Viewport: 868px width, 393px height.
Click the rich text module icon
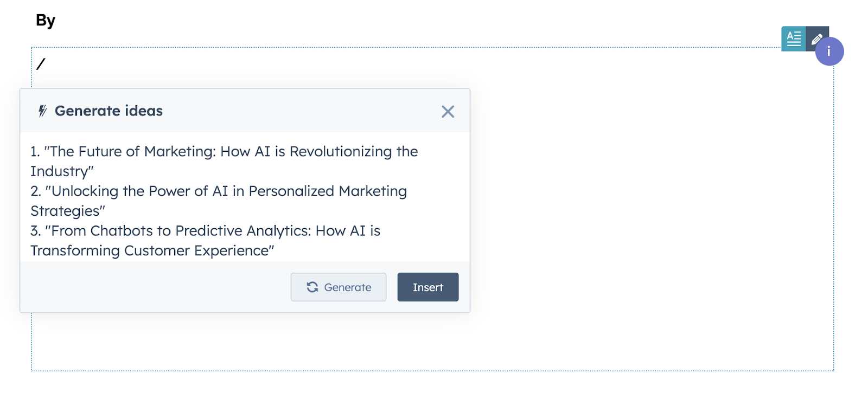pyautogui.click(x=793, y=38)
